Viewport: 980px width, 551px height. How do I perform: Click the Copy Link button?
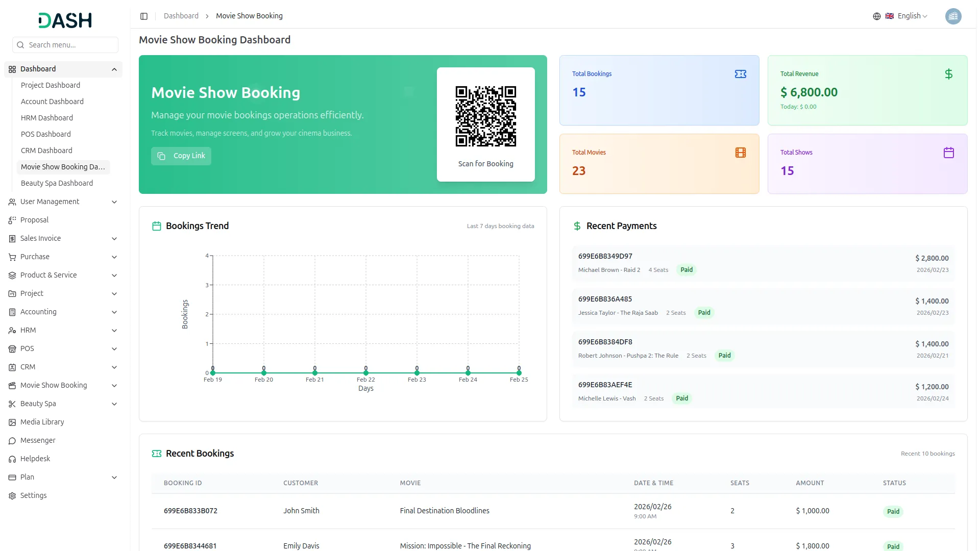click(x=181, y=156)
